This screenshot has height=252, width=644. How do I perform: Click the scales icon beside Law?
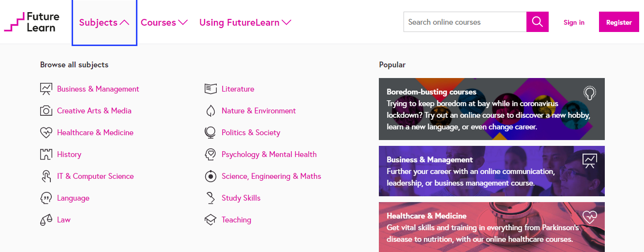pos(46,220)
